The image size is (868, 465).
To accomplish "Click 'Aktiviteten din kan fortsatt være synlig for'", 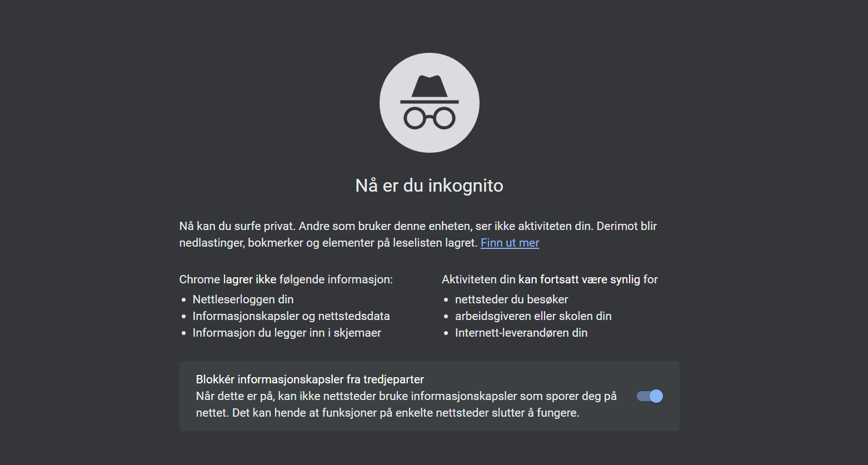I will (550, 279).
